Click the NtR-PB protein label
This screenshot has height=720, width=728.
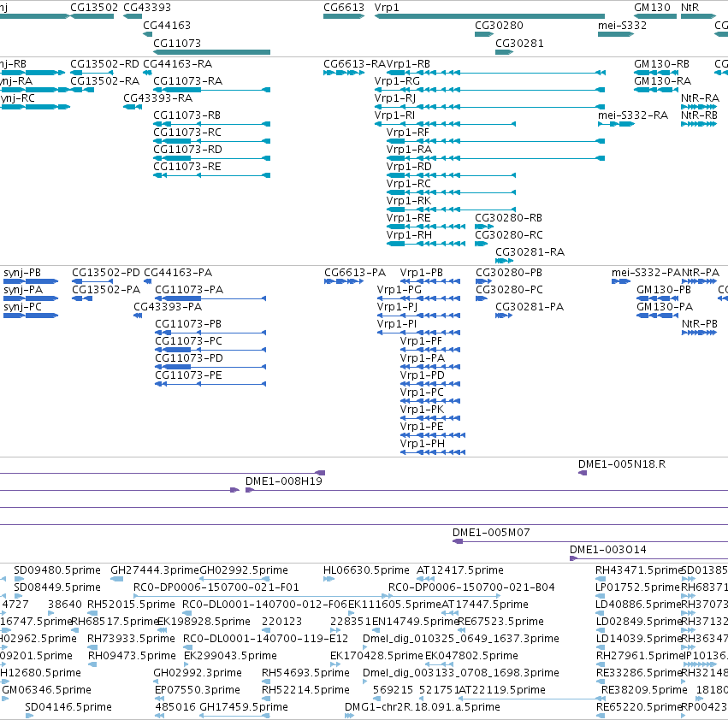[x=699, y=324]
